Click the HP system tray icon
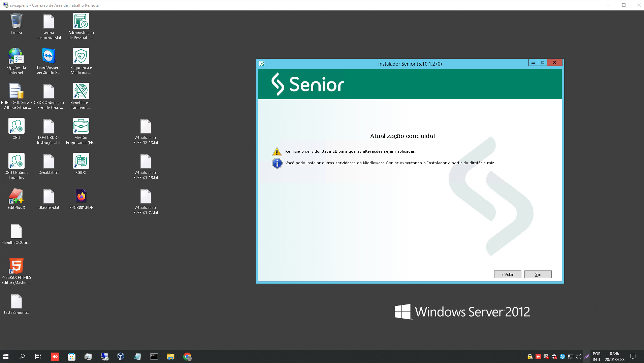This screenshot has width=644, height=363. point(562,357)
